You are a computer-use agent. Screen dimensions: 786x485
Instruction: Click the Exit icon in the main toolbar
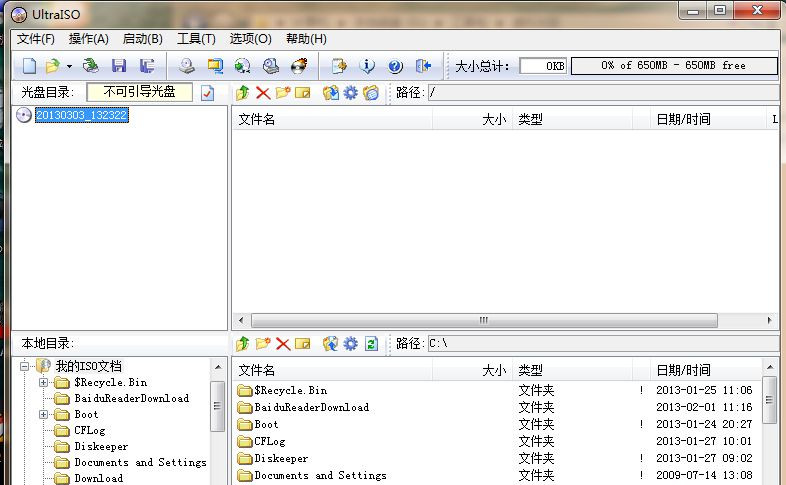point(423,66)
